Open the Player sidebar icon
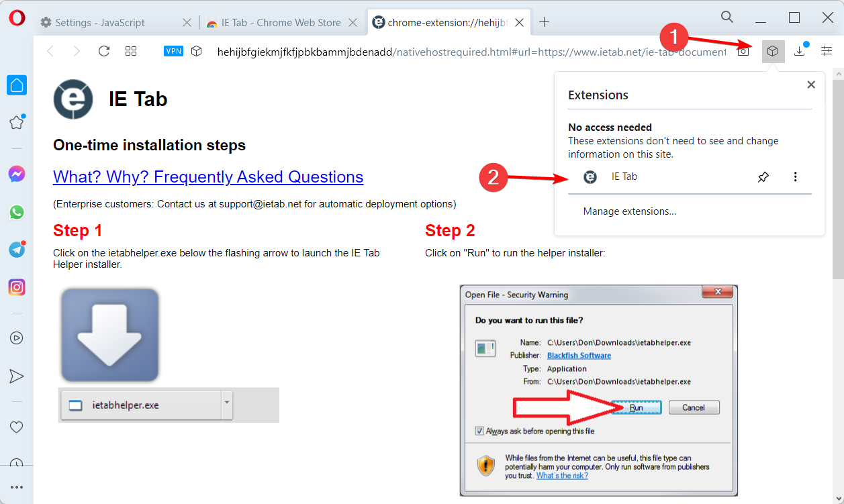This screenshot has height=504, width=844. click(x=17, y=338)
